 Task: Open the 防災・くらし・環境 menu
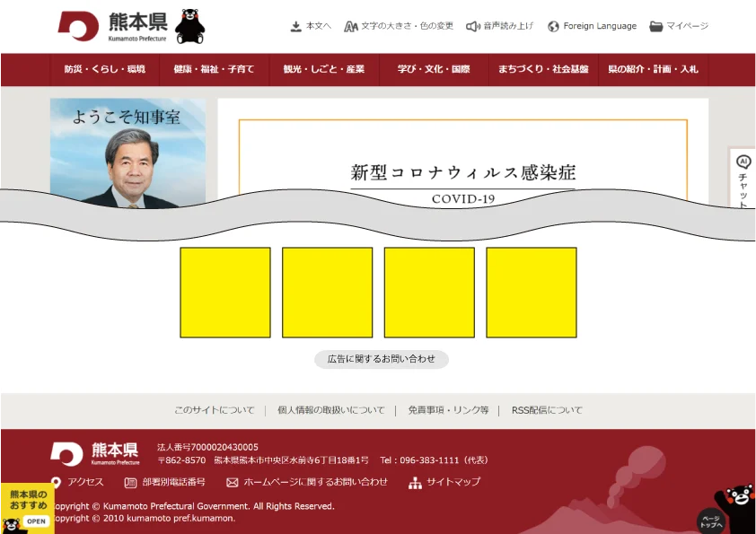(x=105, y=69)
